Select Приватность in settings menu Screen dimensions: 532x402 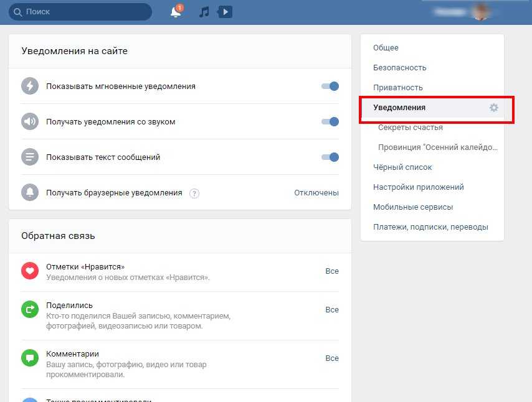(397, 88)
